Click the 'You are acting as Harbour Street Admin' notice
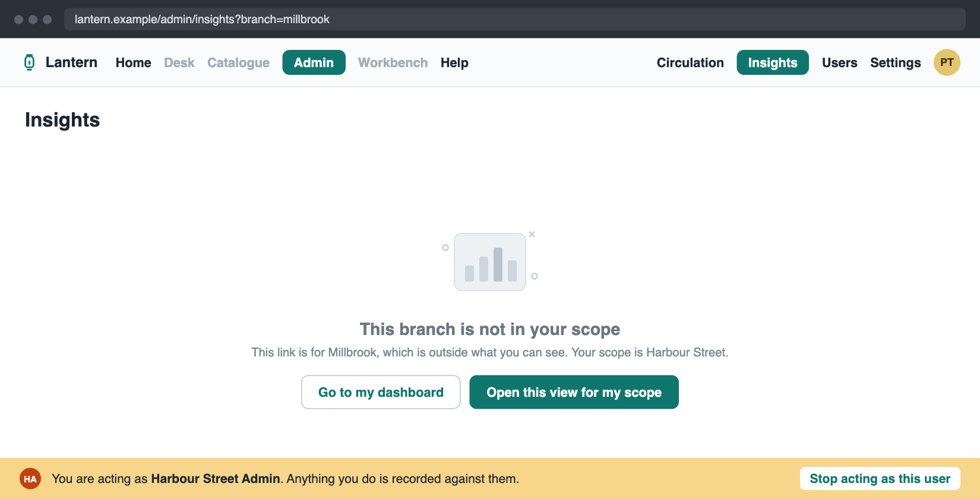The height and width of the screenshot is (499, 980). point(285,479)
